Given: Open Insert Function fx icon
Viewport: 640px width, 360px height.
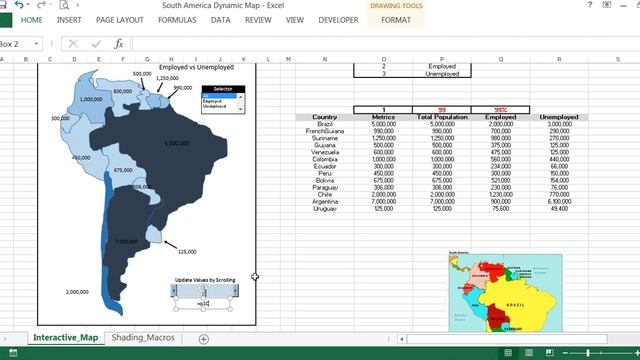Looking at the screenshot, I should tap(119, 44).
